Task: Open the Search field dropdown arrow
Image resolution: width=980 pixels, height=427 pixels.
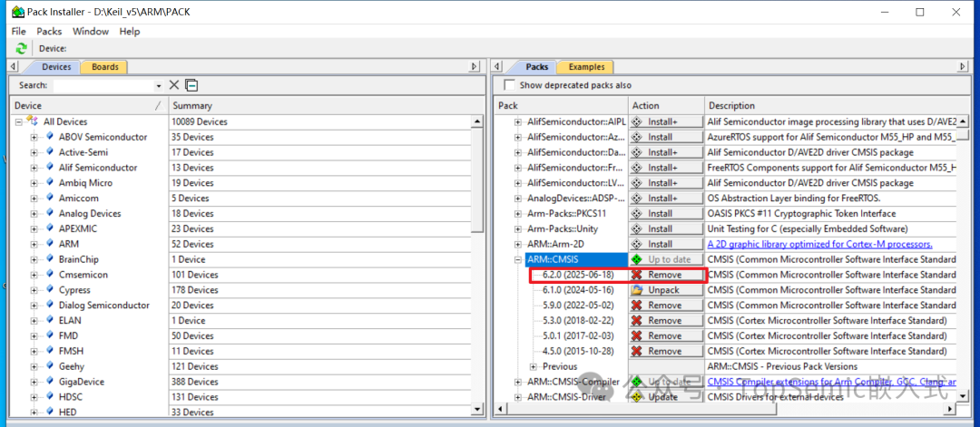Action: pyautogui.click(x=159, y=85)
